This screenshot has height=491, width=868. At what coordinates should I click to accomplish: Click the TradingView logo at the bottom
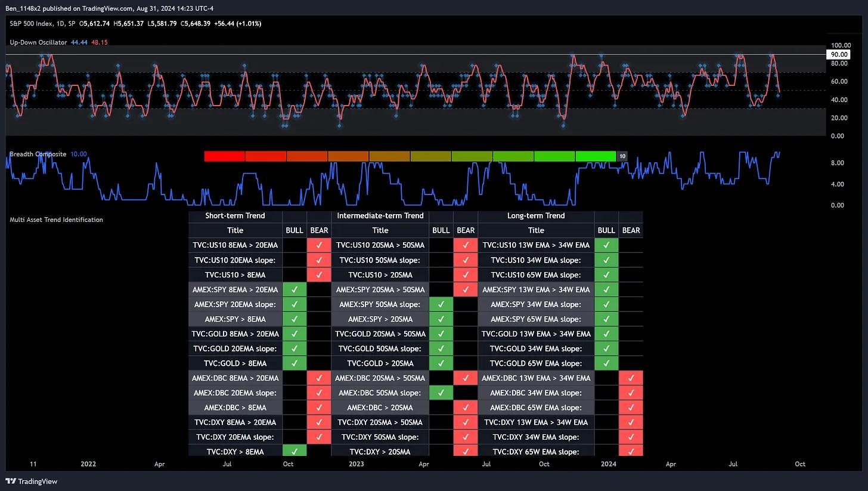pos(32,481)
